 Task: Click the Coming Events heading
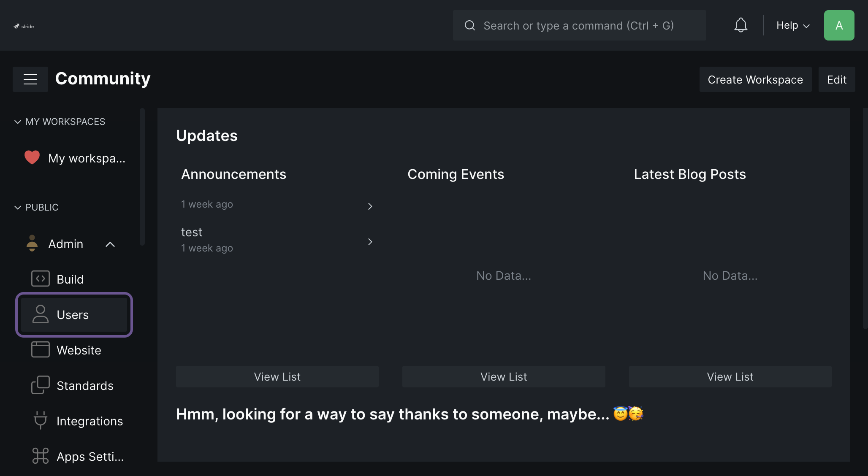tap(456, 174)
